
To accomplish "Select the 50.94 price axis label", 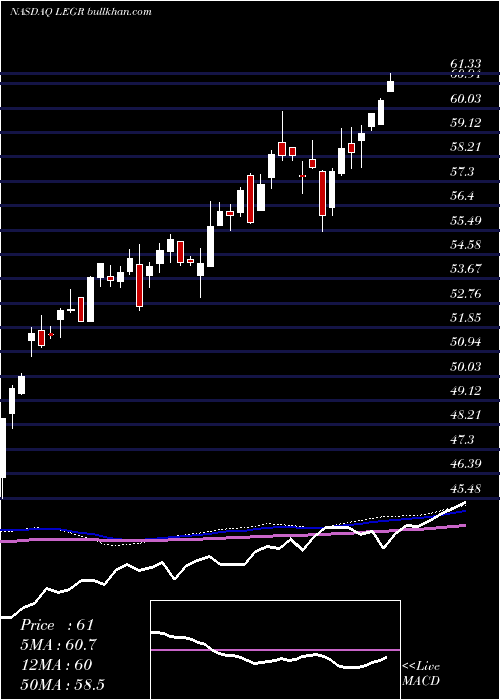I will (x=466, y=342).
